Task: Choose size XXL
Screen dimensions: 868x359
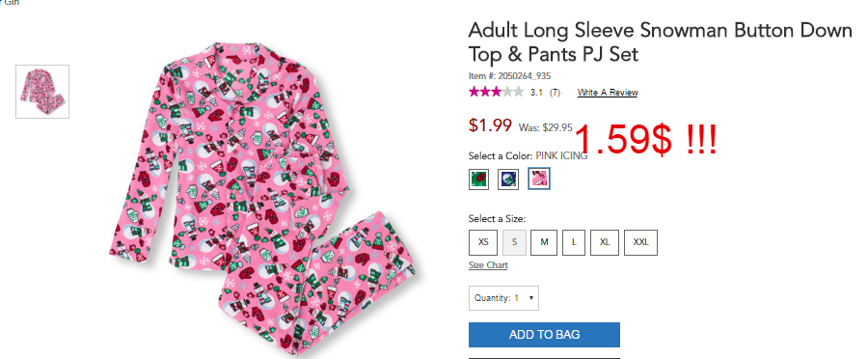Action: [x=641, y=242]
